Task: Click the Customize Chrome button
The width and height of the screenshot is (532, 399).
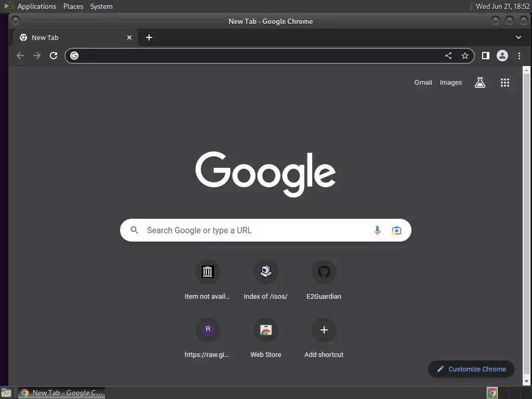Action: [471, 369]
